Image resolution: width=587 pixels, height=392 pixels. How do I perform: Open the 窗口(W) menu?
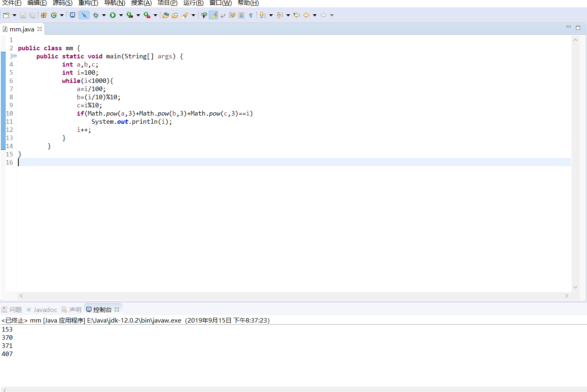[221, 3]
